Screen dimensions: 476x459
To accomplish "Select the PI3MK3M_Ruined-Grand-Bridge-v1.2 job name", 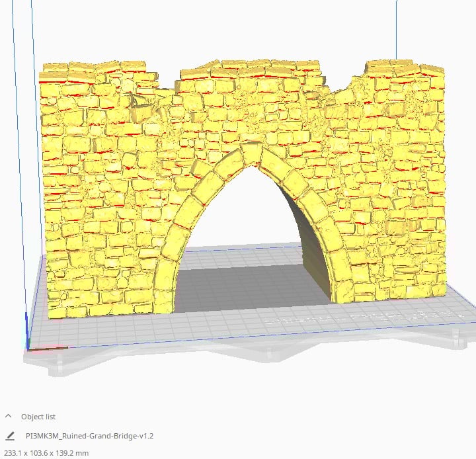I will tap(89, 436).
